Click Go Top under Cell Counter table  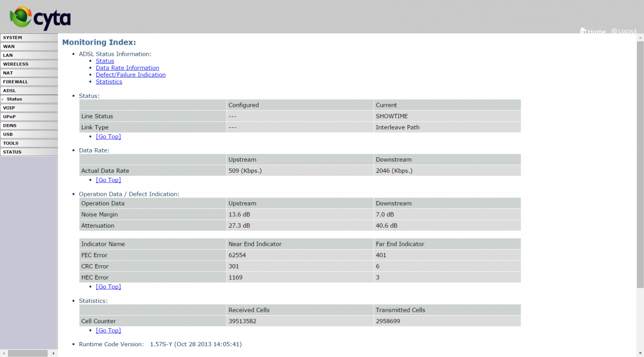tap(108, 330)
